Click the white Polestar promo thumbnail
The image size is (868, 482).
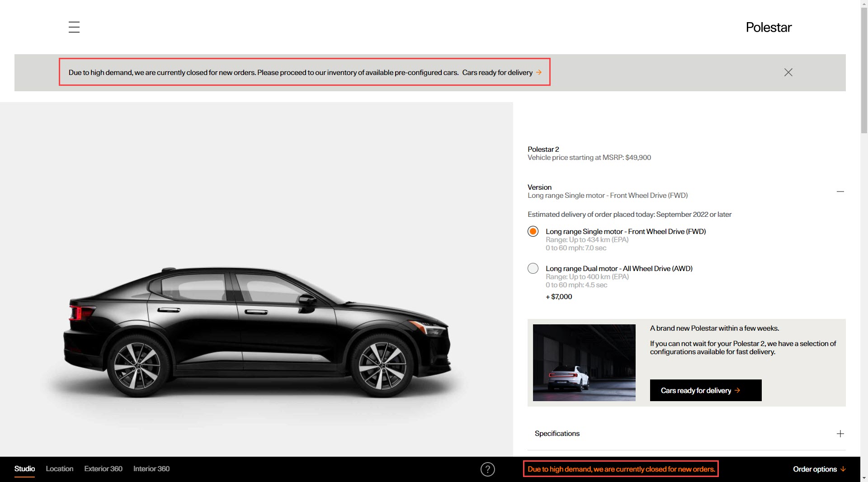click(x=584, y=363)
